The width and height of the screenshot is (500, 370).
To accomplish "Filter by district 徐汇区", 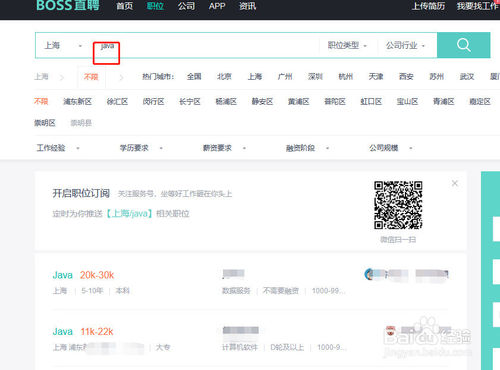I will click(x=117, y=101).
